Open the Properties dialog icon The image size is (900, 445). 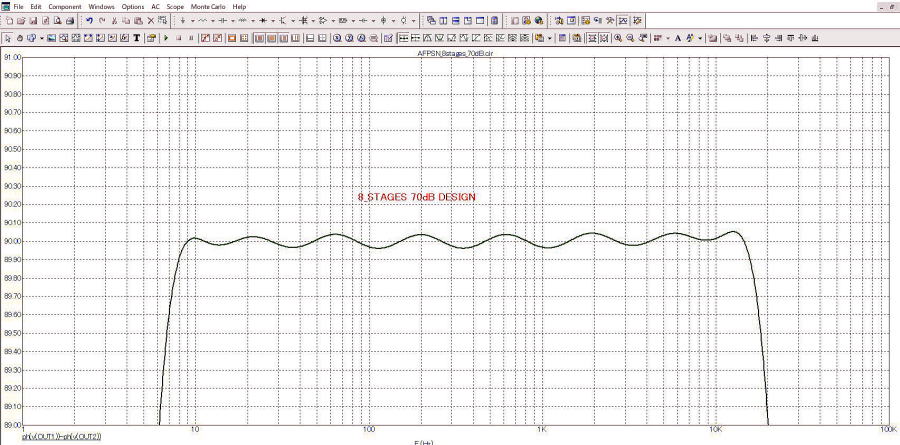tap(151, 38)
